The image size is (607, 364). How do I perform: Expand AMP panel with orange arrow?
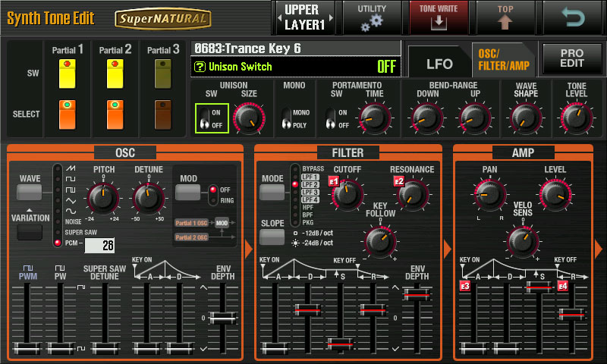coord(599,249)
